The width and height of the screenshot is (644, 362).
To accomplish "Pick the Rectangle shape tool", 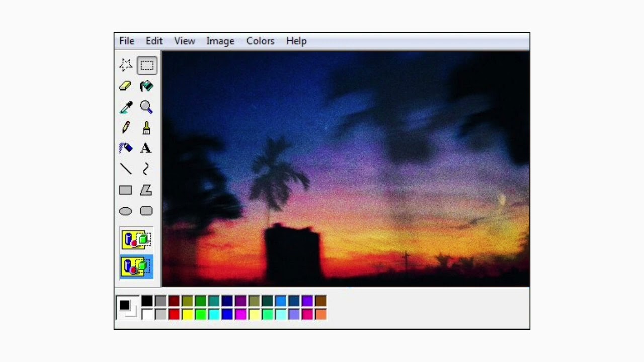I will 126,190.
